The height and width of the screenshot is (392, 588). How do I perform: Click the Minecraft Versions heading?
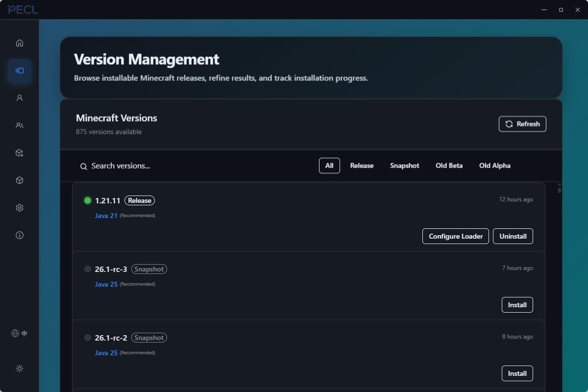[117, 118]
